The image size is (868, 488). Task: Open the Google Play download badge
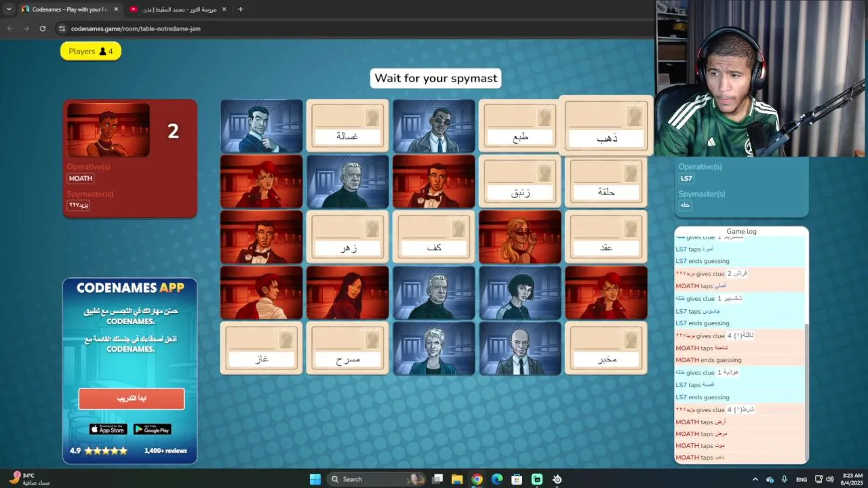pyautogui.click(x=152, y=430)
